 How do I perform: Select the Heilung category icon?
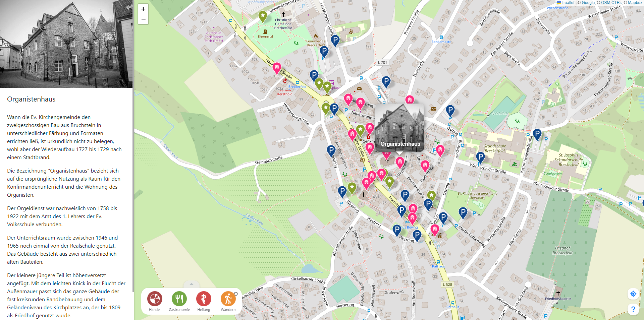coord(204,299)
